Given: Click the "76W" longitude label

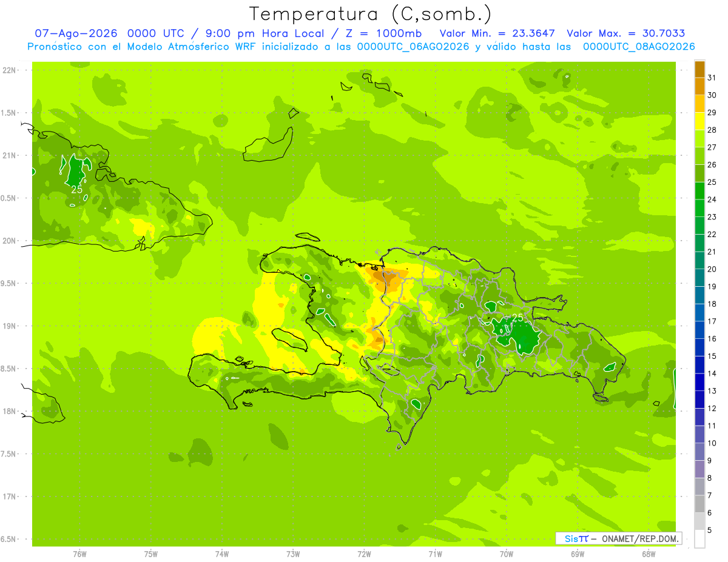Looking at the screenshot, I should pos(79,554).
